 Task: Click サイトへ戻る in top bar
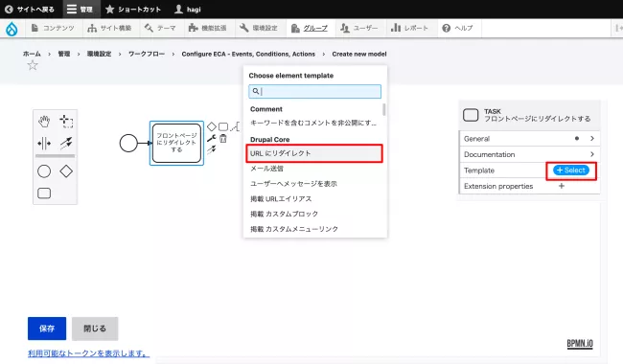click(x=30, y=10)
